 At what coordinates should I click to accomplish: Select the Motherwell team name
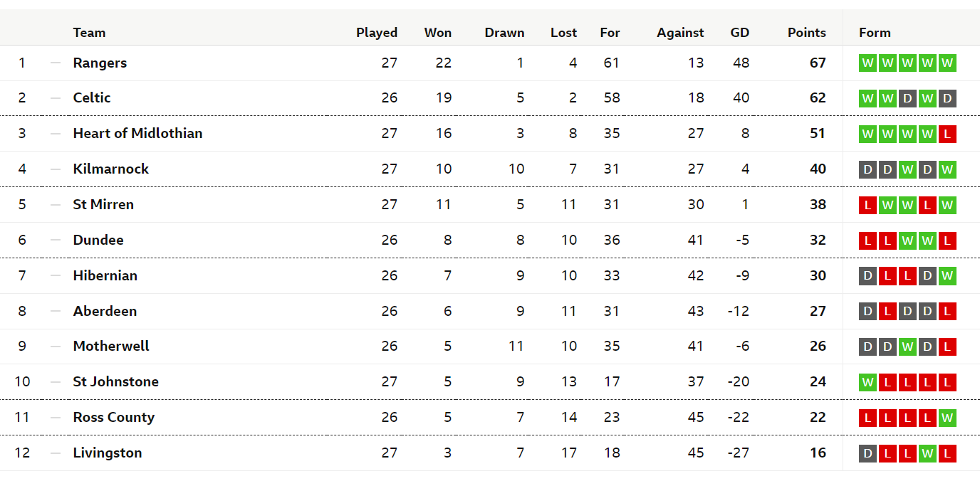(111, 346)
